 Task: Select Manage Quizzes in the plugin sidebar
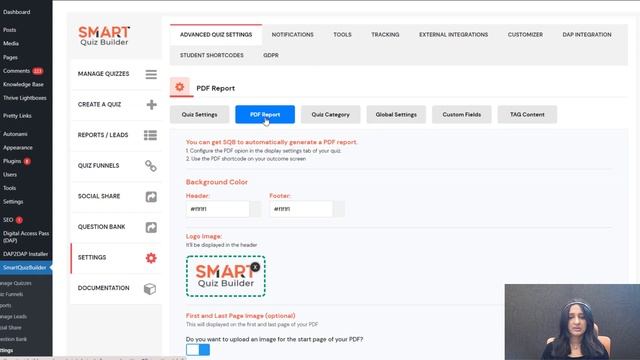(x=116, y=74)
